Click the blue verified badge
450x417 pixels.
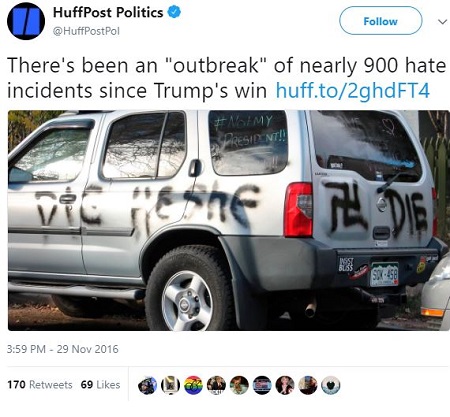click(174, 12)
